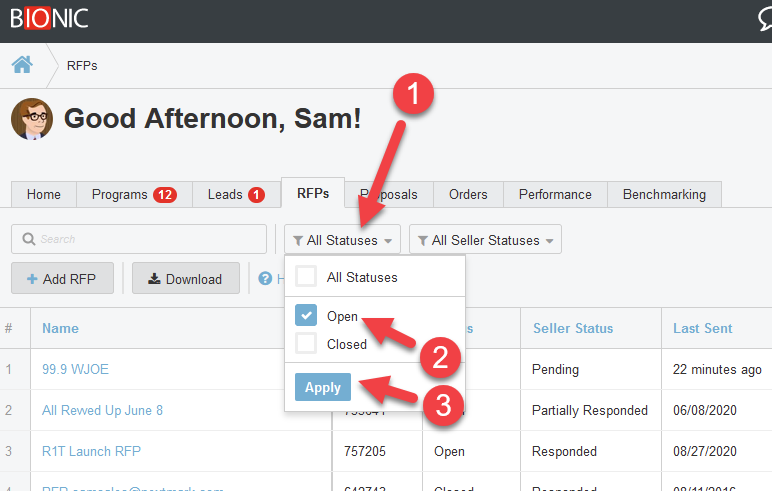Switch to the Orders tab
The image size is (772, 491).
tap(468, 194)
